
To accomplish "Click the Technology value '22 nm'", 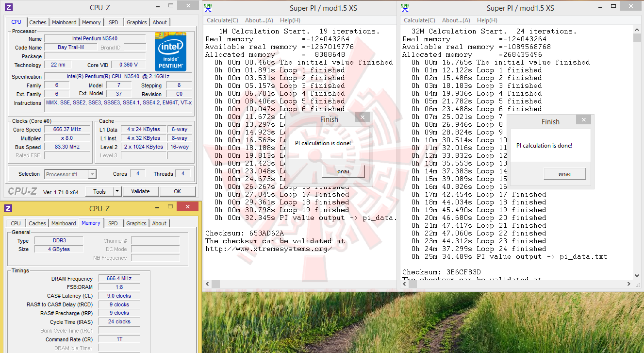I will coord(58,65).
